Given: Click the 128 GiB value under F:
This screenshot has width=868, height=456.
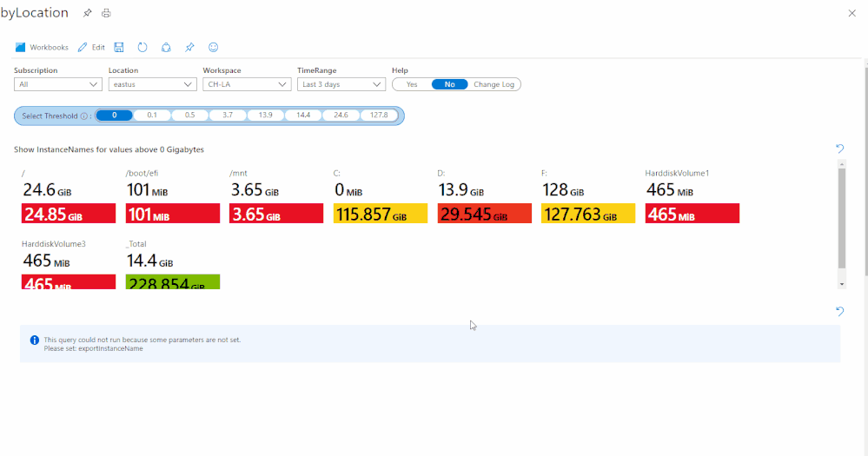Looking at the screenshot, I should tap(563, 190).
